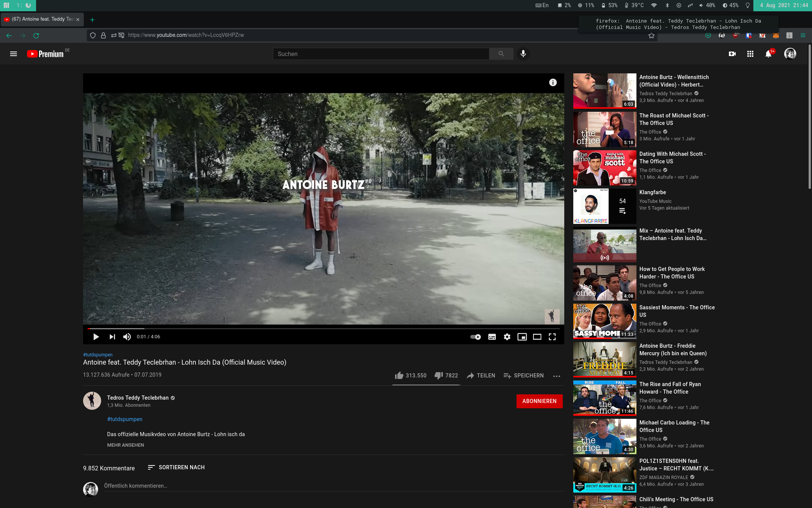812x508 pixels.
Task: Open Sassiest Moments thumbnail
Action: (604, 321)
